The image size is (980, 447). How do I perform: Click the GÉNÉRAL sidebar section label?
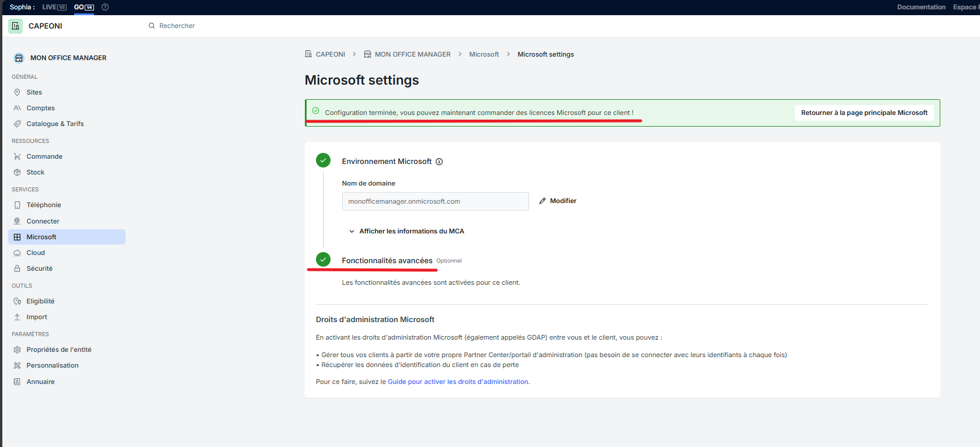(25, 77)
